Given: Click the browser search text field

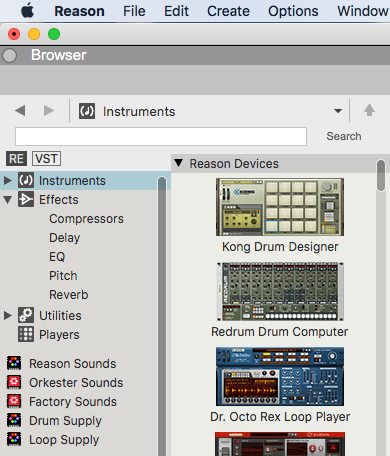Looking at the screenshot, I should tap(161, 136).
